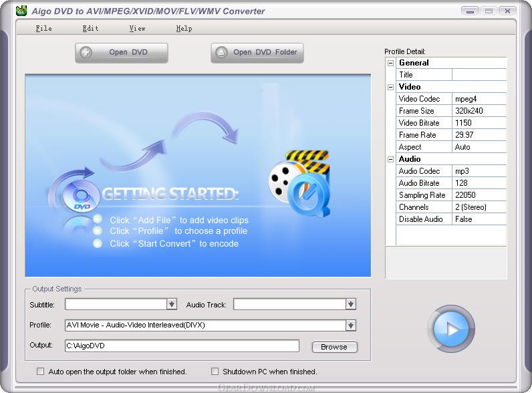Click the Open DVD button

[x=122, y=53]
